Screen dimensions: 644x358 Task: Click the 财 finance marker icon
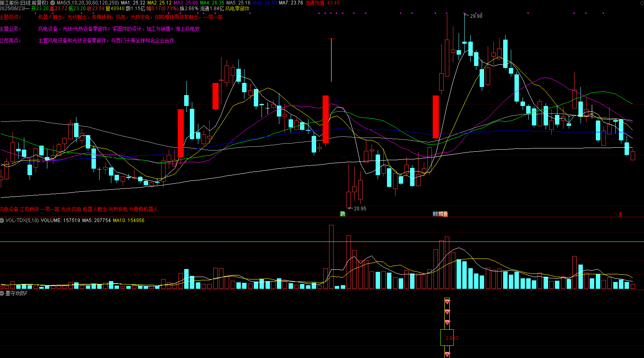coord(435,214)
